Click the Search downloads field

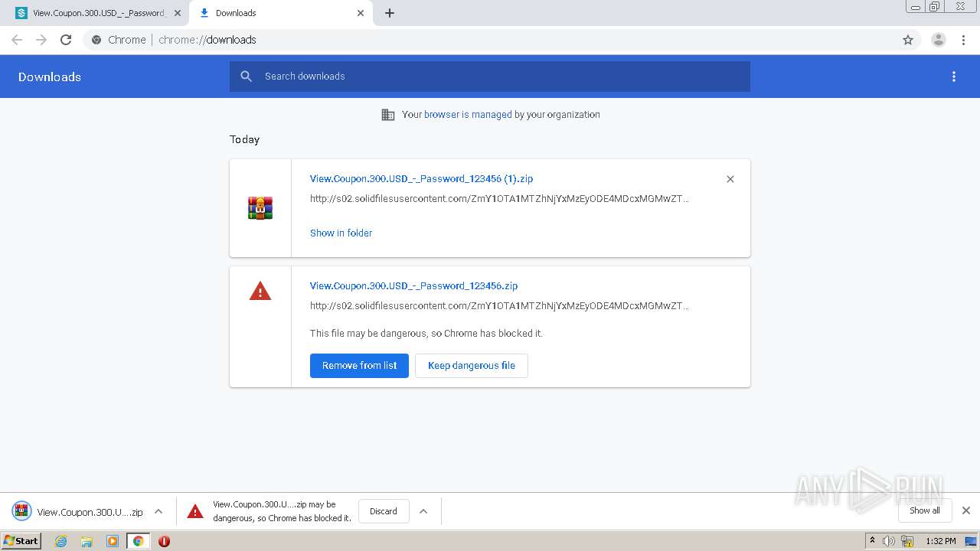point(490,77)
